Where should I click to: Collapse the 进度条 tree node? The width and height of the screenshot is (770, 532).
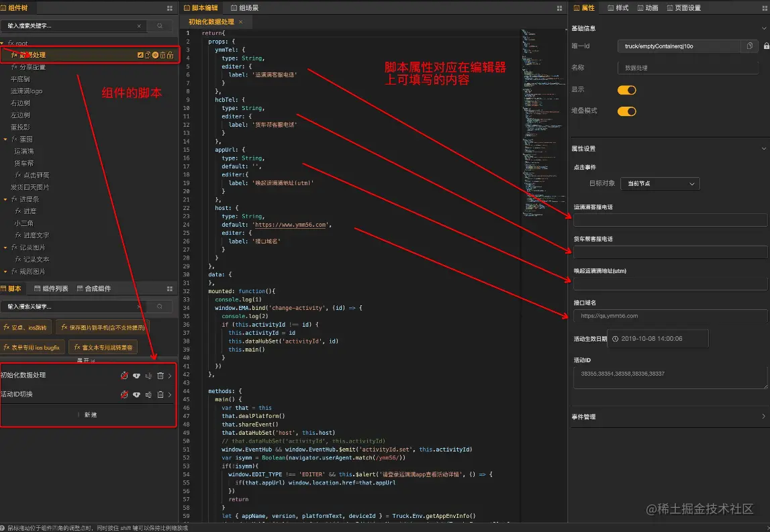click(5, 199)
